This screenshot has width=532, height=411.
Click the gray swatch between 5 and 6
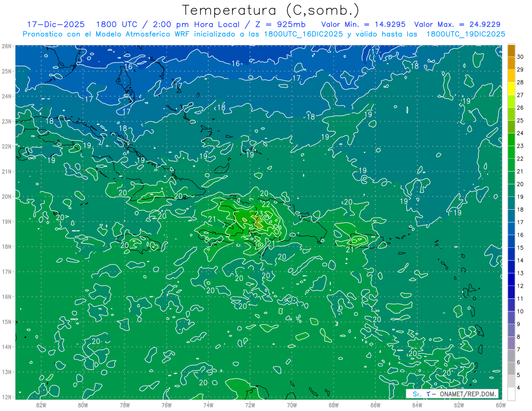click(x=511, y=369)
